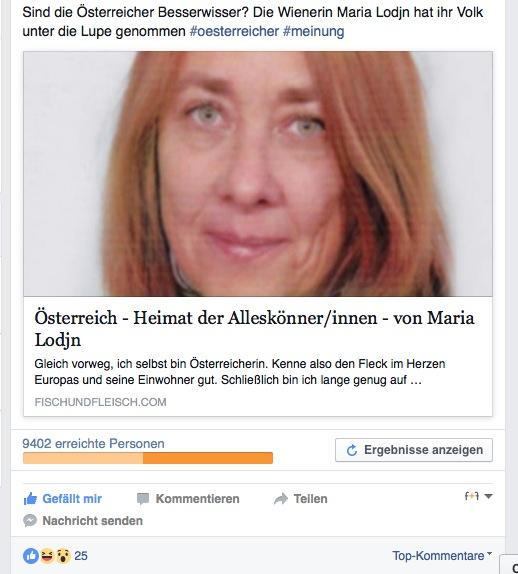Click the Teilen text label

[310, 499]
